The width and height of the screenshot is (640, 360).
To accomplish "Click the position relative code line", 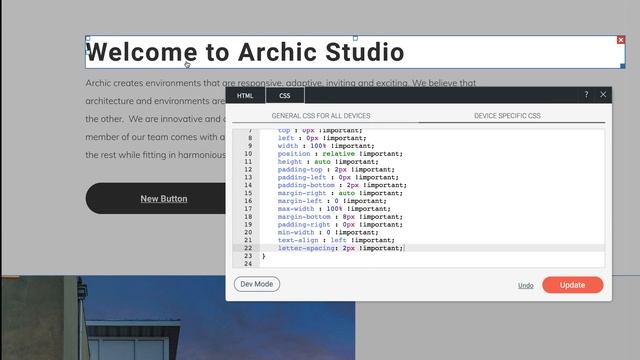I will (x=340, y=154).
